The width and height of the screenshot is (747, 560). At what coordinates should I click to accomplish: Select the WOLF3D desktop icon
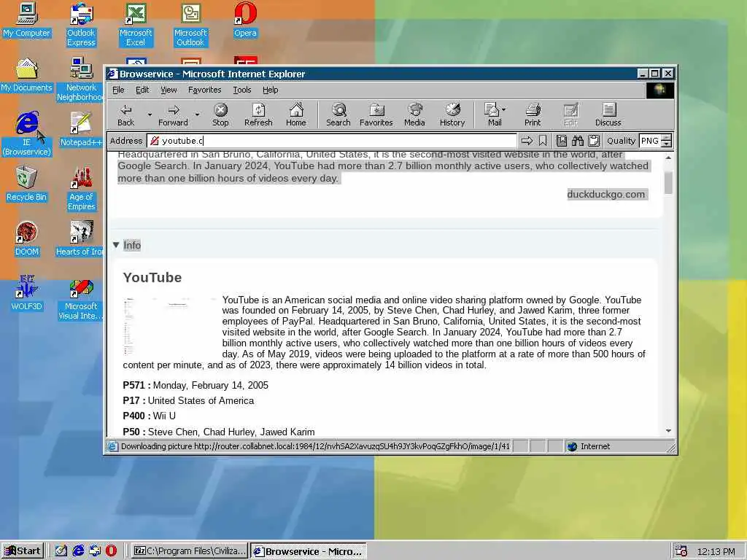click(x=27, y=293)
